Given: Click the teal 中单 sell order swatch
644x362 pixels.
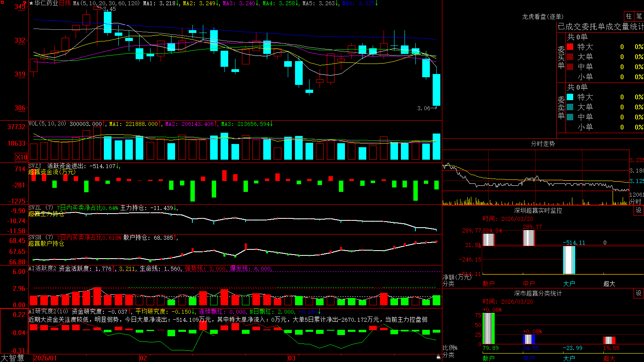Looking at the screenshot, I should tap(570, 117).
